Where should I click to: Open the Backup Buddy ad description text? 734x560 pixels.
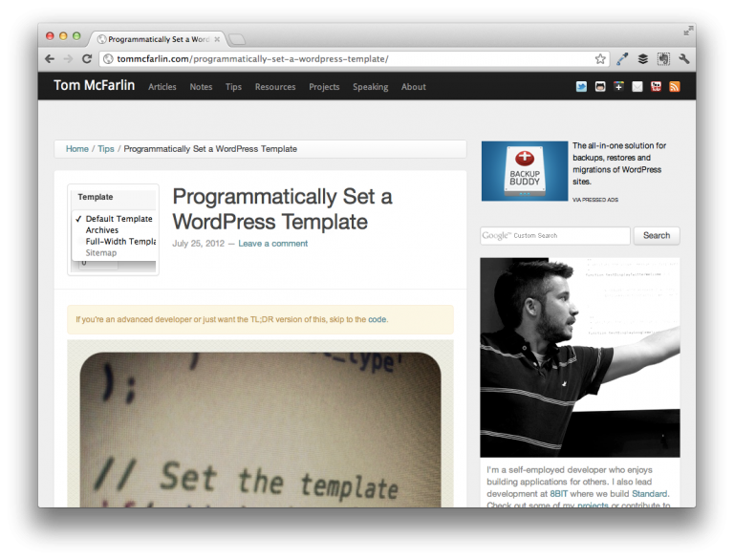(619, 163)
